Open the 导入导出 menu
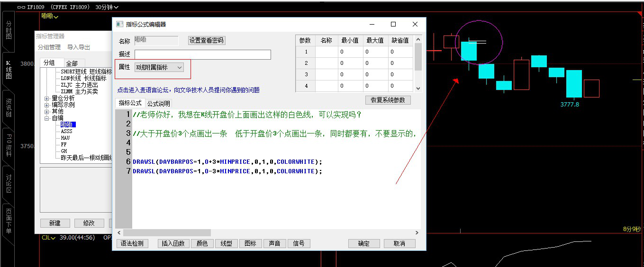The image size is (644, 267). click(79, 47)
